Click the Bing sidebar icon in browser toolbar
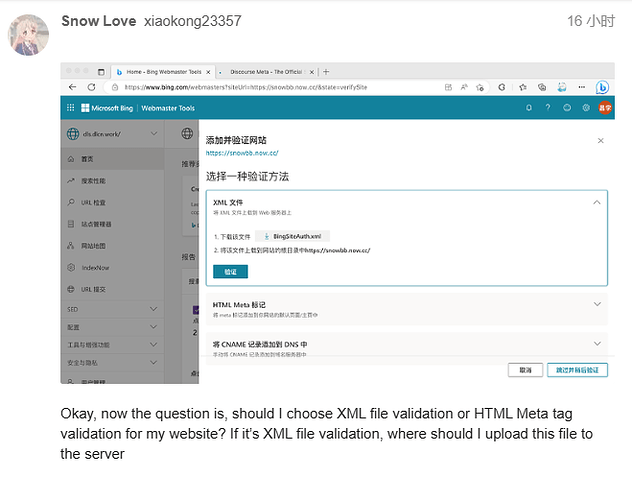 603,86
